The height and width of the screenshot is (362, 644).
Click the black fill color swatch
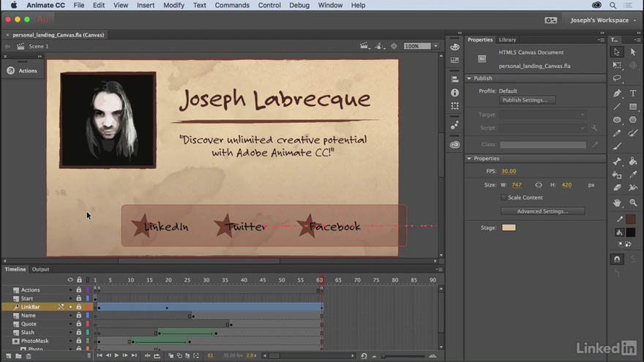tap(631, 233)
